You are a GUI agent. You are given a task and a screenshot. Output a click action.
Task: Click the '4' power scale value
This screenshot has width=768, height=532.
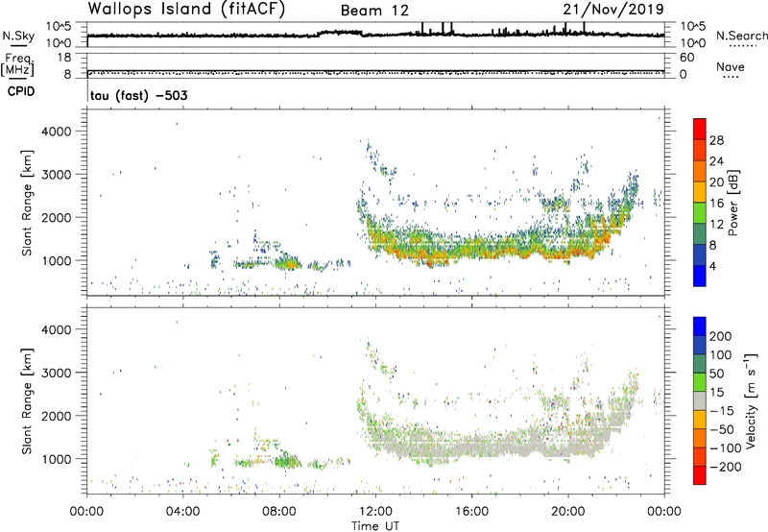[x=712, y=266]
